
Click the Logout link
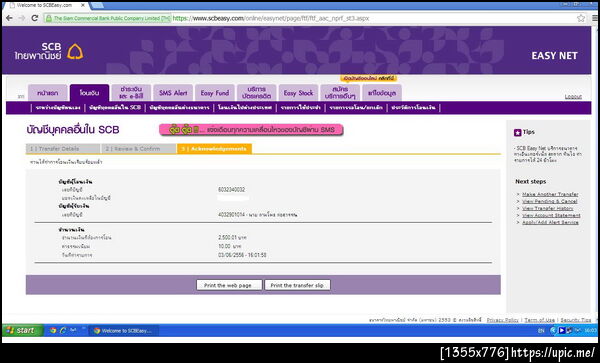(573, 97)
